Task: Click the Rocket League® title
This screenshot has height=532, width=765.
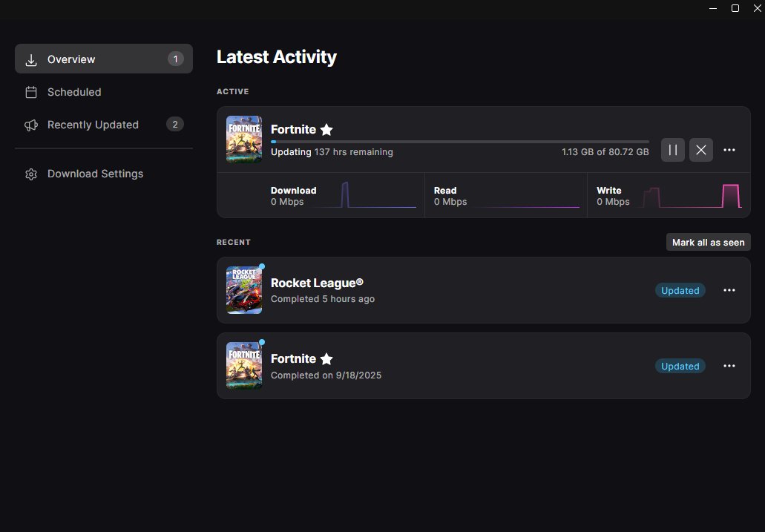Action: (317, 283)
